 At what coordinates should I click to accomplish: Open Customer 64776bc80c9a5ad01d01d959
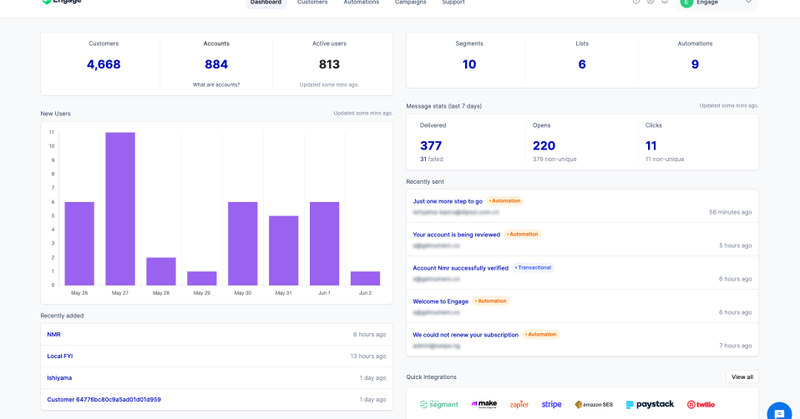pyautogui.click(x=104, y=400)
